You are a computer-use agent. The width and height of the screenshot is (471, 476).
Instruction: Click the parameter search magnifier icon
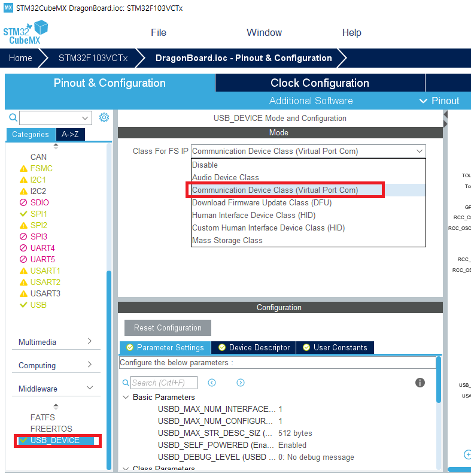126,383
